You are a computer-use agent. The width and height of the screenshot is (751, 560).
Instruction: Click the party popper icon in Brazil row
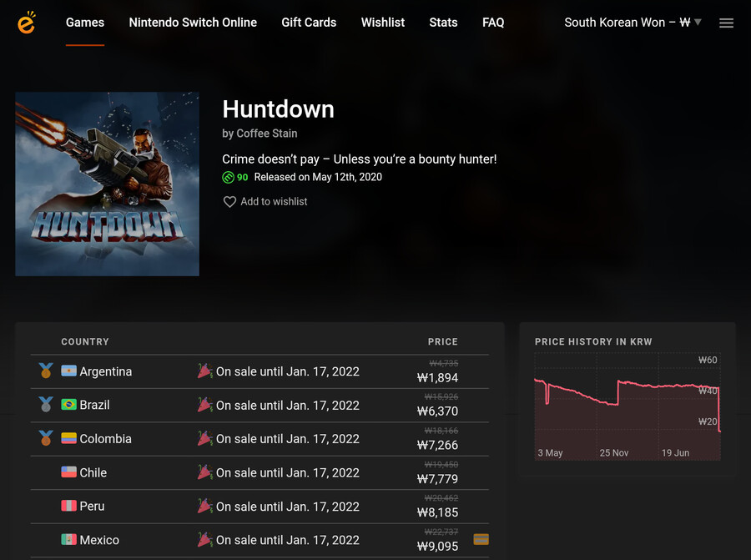tap(205, 404)
